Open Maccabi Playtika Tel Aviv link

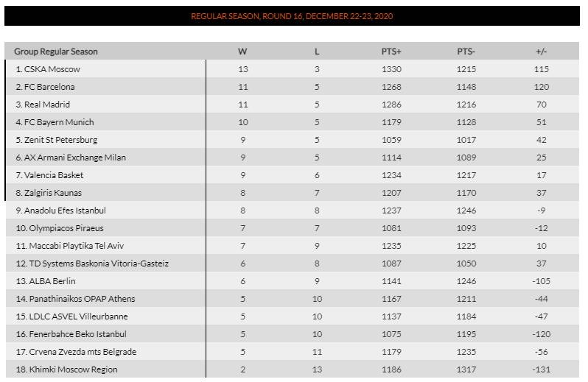pyautogui.click(x=74, y=246)
